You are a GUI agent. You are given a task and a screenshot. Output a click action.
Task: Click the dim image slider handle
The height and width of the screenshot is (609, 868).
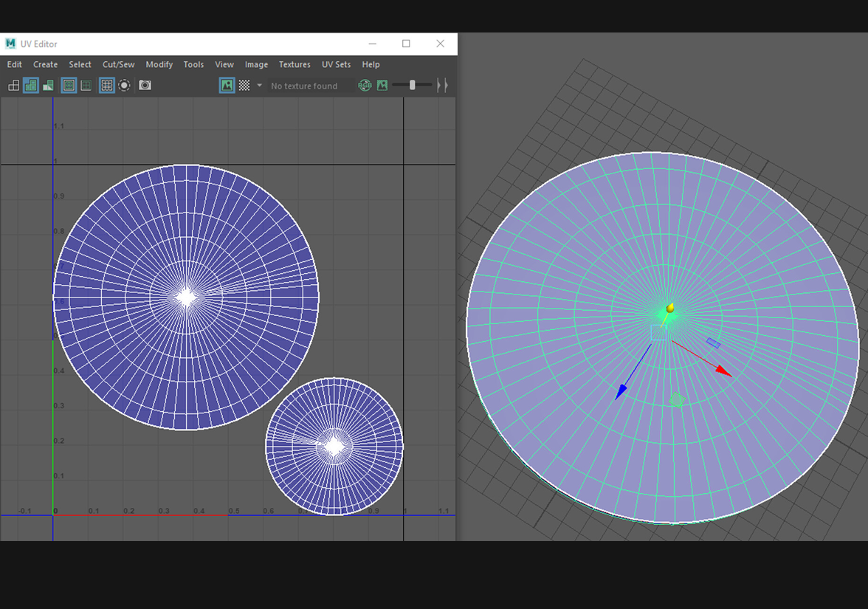click(x=412, y=86)
